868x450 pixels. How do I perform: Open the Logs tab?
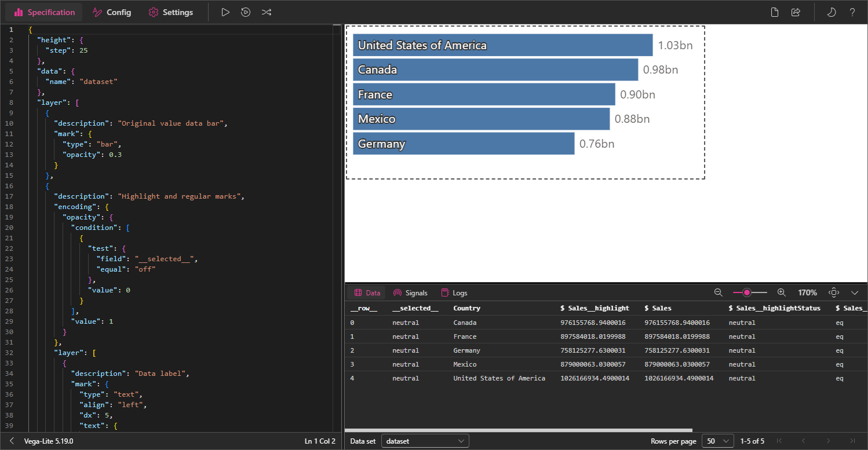[454, 293]
